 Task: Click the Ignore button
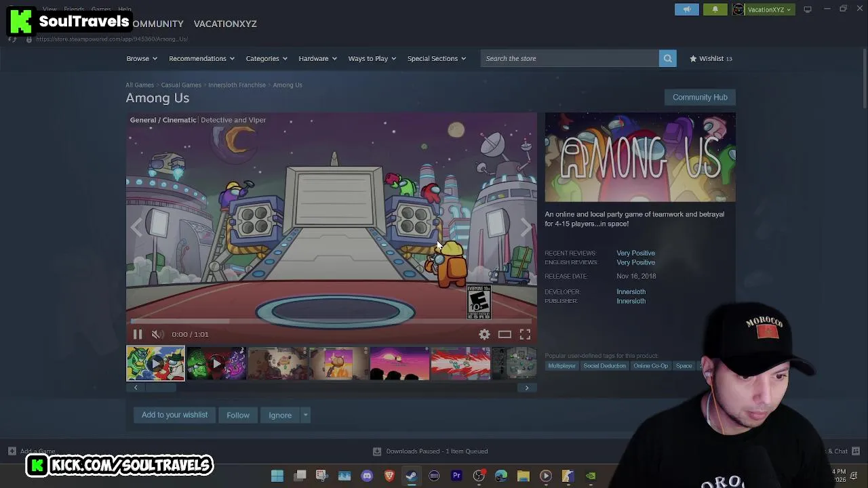[x=280, y=415]
